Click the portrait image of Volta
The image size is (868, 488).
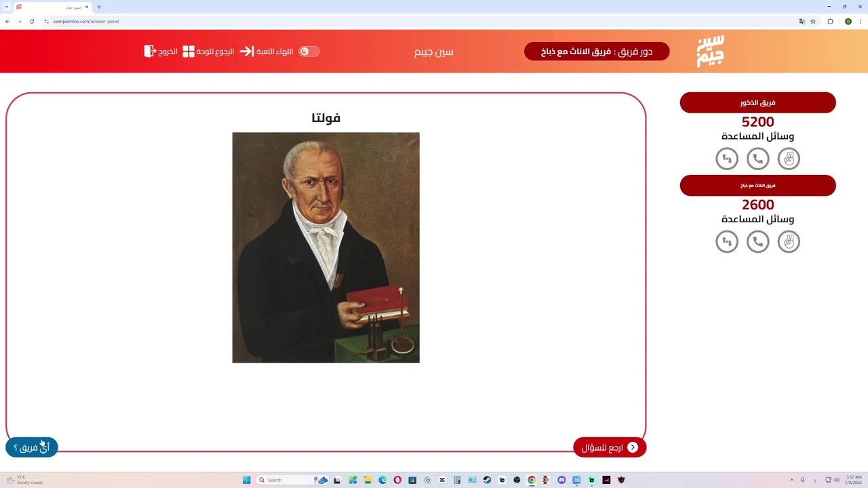[325, 247]
